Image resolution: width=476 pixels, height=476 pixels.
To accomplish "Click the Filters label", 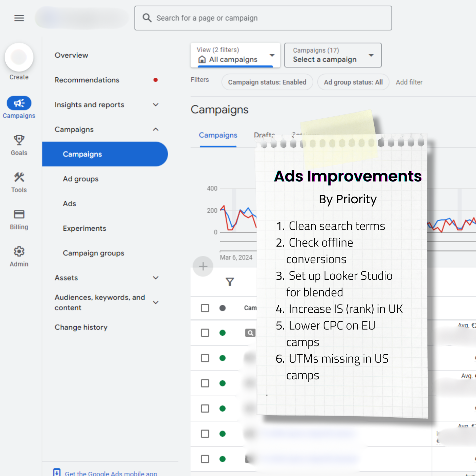I will 200,80.
